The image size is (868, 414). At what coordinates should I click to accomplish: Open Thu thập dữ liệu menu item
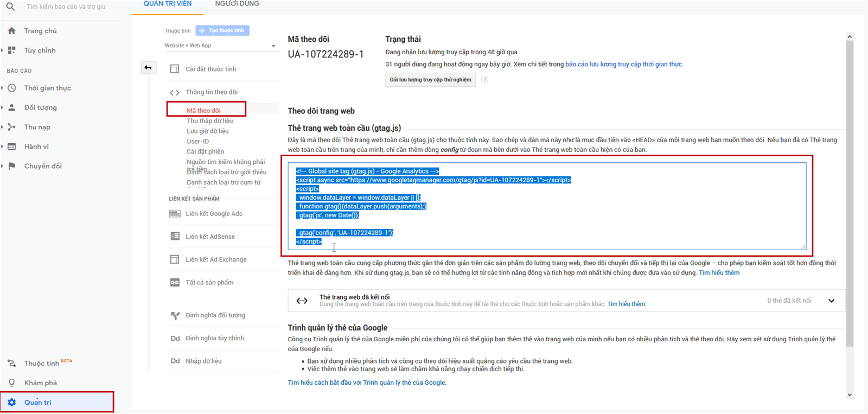pos(210,121)
